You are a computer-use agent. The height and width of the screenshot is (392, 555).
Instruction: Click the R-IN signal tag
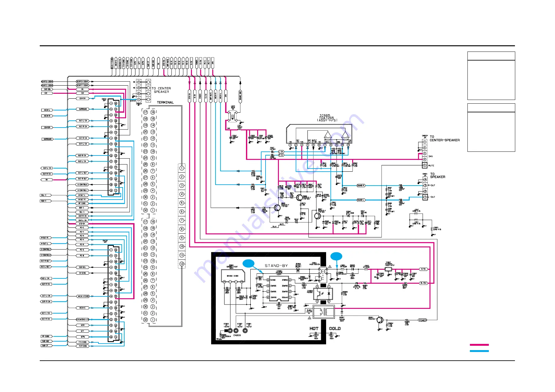pos(281,155)
